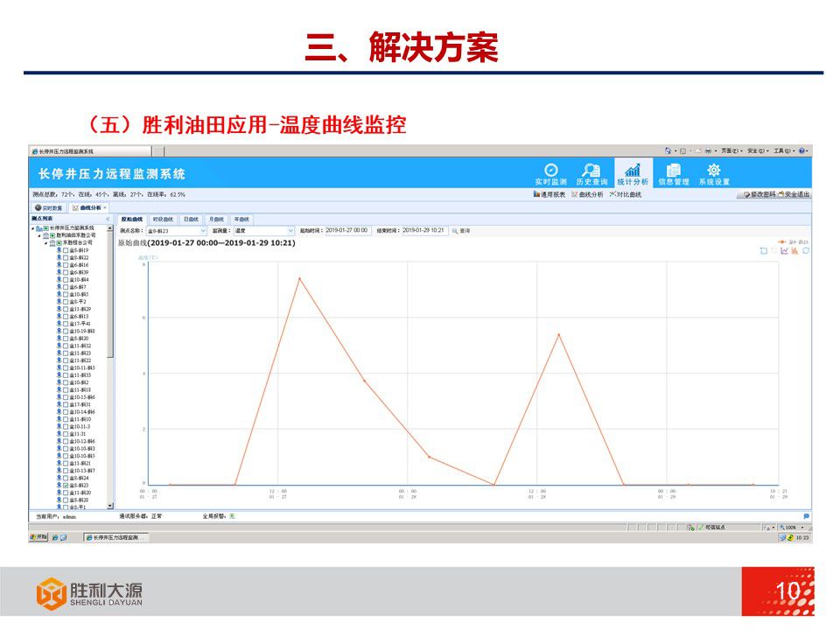840x630 pixels.
Task: Click browser print icon
Action: pyautogui.click(x=708, y=151)
